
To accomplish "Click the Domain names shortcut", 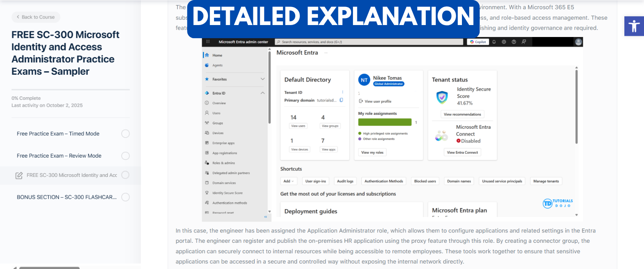I will pyautogui.click(x=459, y=181).
